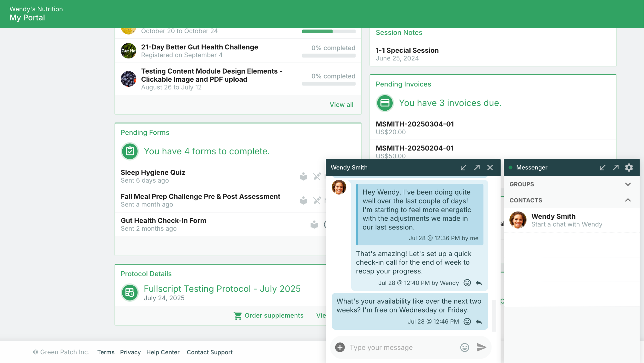Minimize the Messenger panel with inward arrow
The width and height of the screenshot is (644, 363).
coord(602,168)
